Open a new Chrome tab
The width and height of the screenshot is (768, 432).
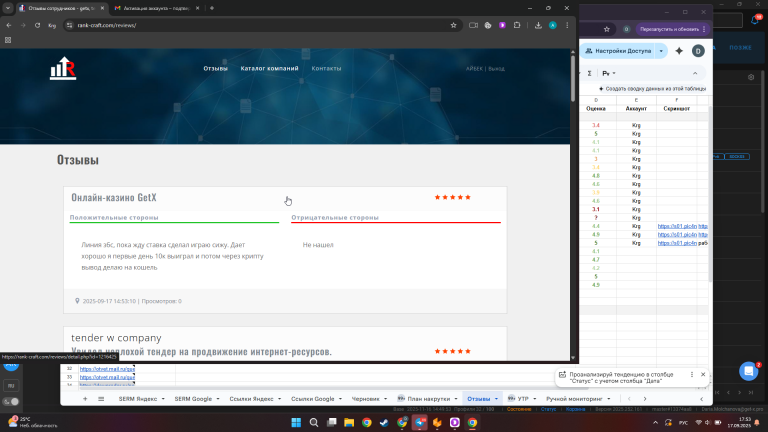pyautogui.click(x=212, y=8)
